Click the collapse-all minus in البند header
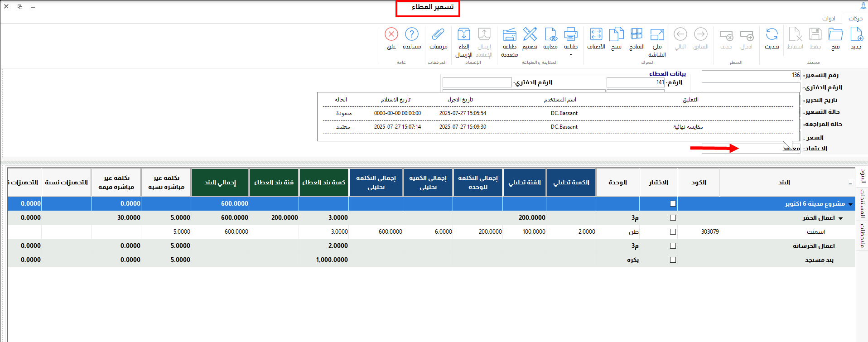 click(x=850, y=183)
